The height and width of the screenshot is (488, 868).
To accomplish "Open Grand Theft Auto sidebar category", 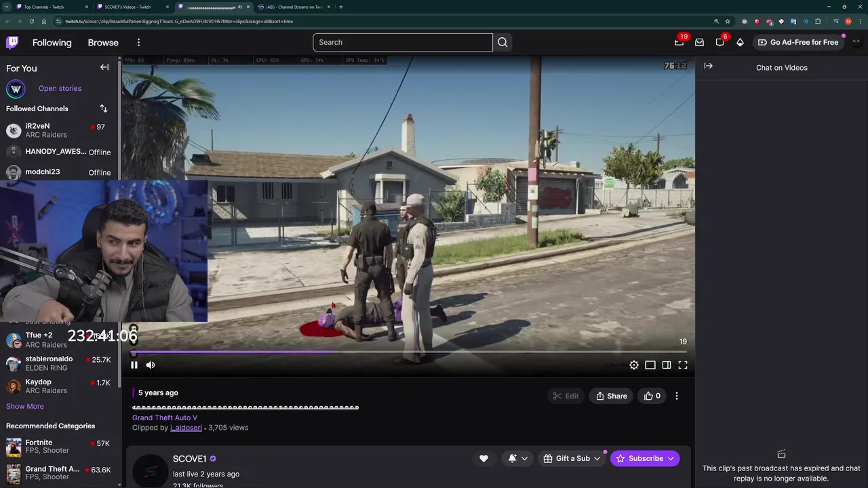I will (x=60, y=472).
